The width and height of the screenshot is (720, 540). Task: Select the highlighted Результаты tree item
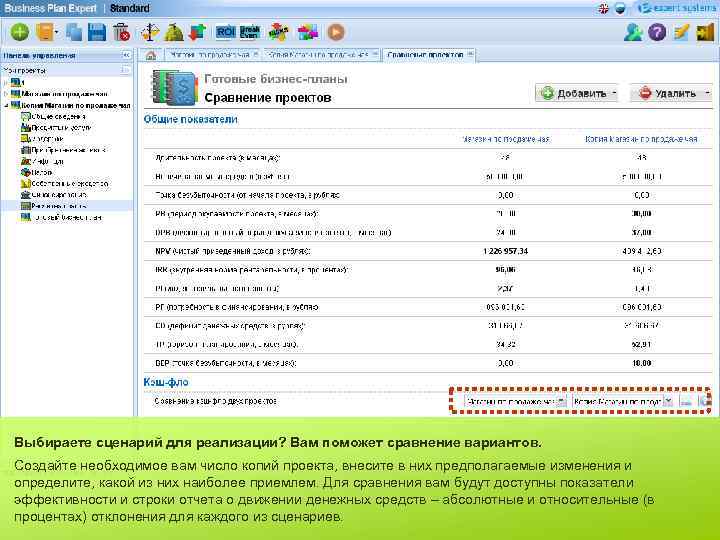pos(54,206)
